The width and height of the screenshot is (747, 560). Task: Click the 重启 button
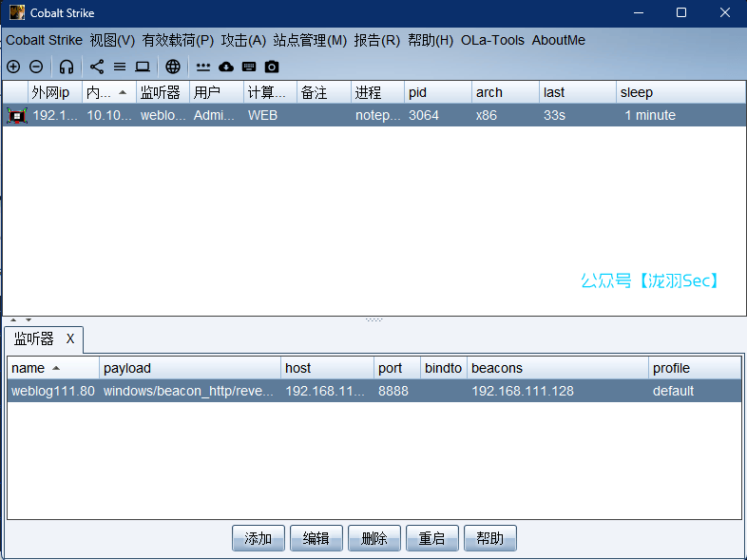pyautogui.click(x=432, y=538)
